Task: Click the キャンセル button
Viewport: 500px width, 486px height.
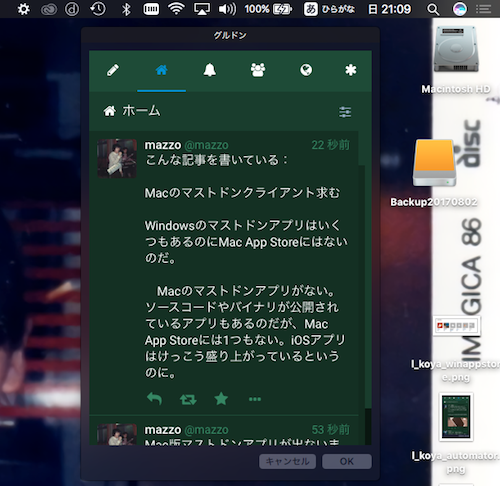Action: pyautogui.click(x=287, y=461)
